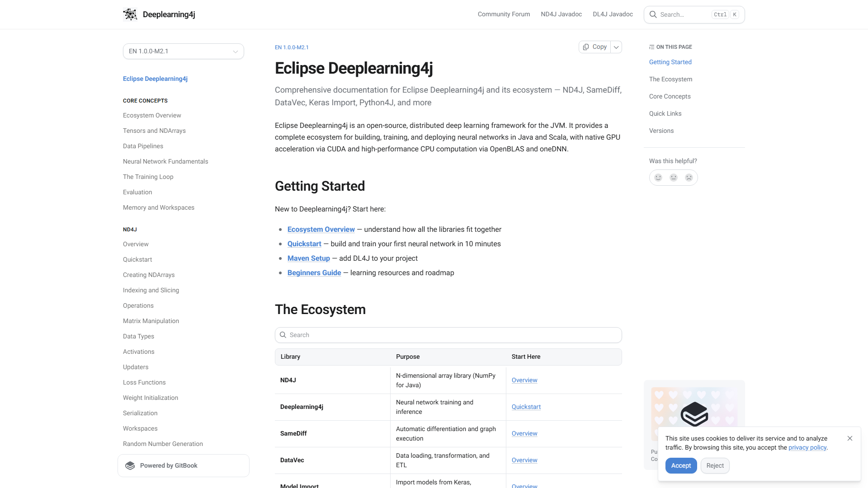Open the Ecosystem Overview link in Getting Started
This screenshot has height=488, width=868.
[321, 230]
